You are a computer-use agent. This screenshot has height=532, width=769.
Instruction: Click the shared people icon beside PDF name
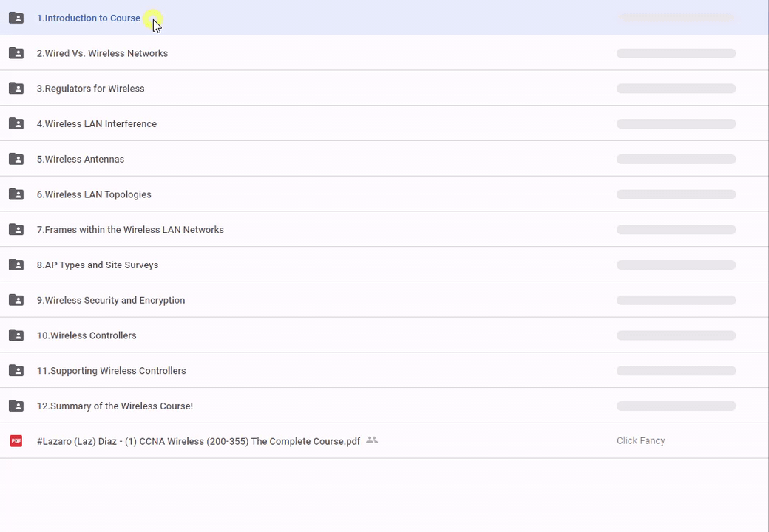click(372, 440)
